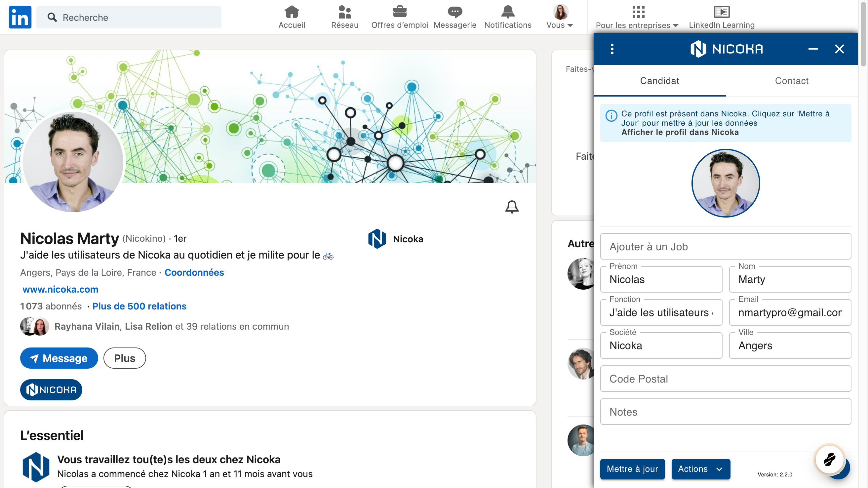Open the Ajouter à un Job selector
Image resolution: width=868 pixels, height=488 pixels.
click(x=726, y=246)
